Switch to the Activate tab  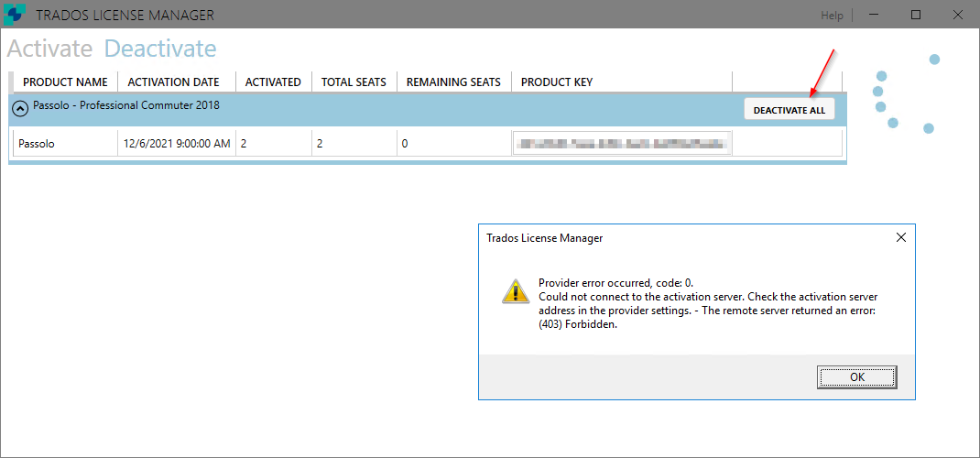[49, 49]
